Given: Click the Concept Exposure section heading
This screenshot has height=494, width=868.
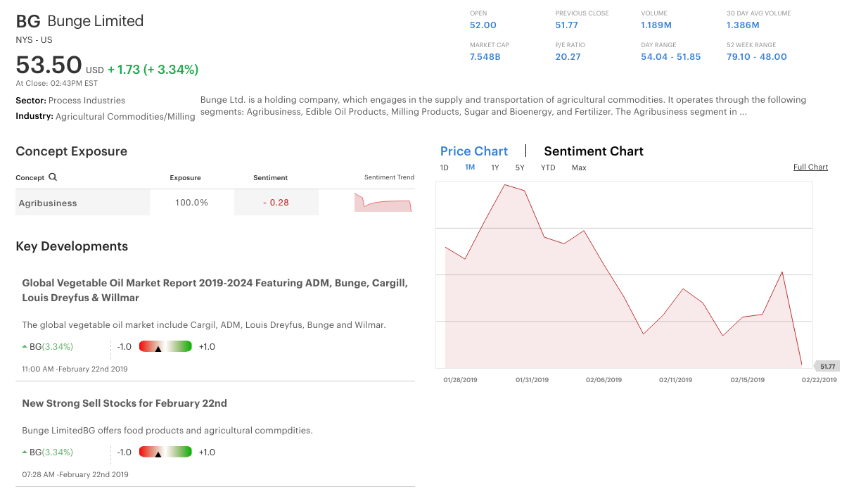Looking at the screenshot, I should coord(72,151).
